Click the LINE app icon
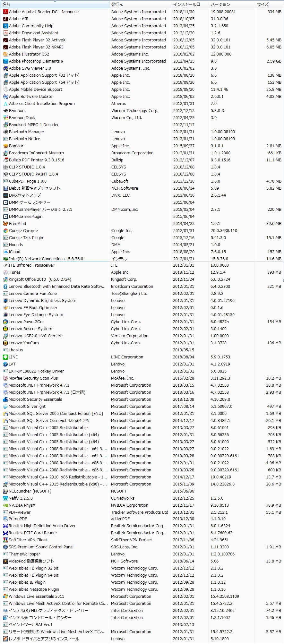284x644 pixels. (x=5, y=357)
